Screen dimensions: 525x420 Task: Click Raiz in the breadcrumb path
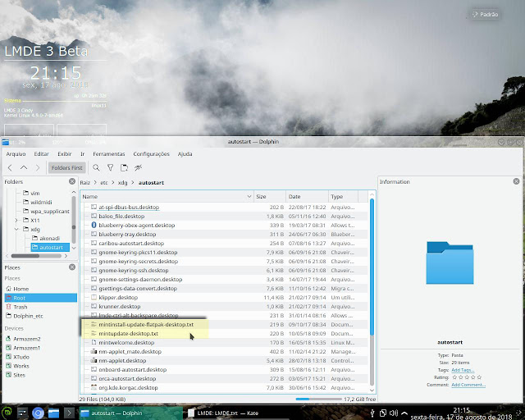85,183
